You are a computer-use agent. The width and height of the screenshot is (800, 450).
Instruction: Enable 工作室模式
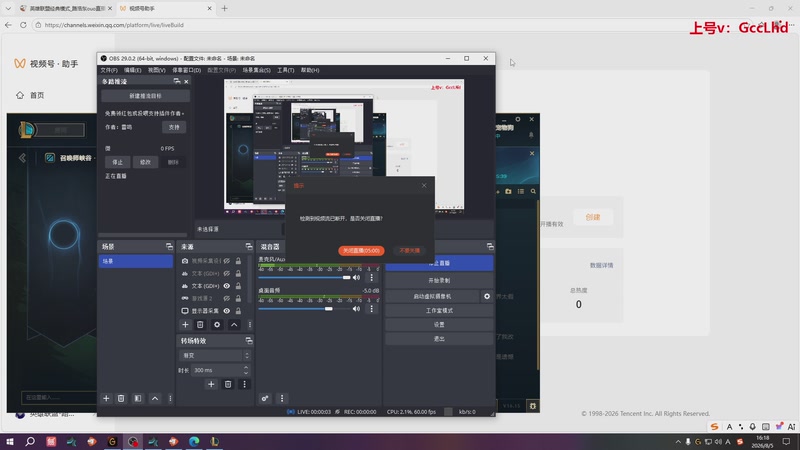[439, 311]
